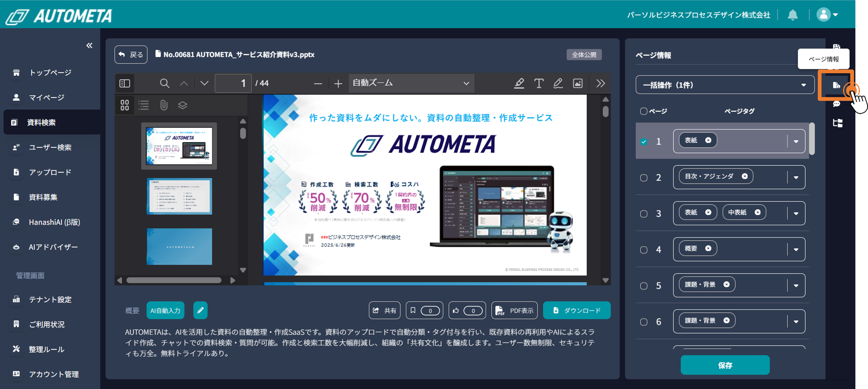Select the add image tool

(577, 83)
